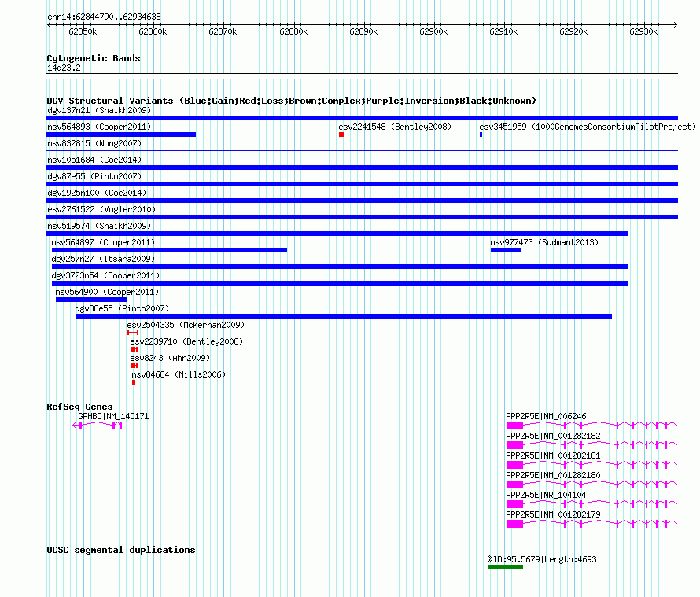Image resolution: width=700 pixels, height=597 pixels.
Task: Select the short nsv977473 blue bar
Action: [506, 250]
